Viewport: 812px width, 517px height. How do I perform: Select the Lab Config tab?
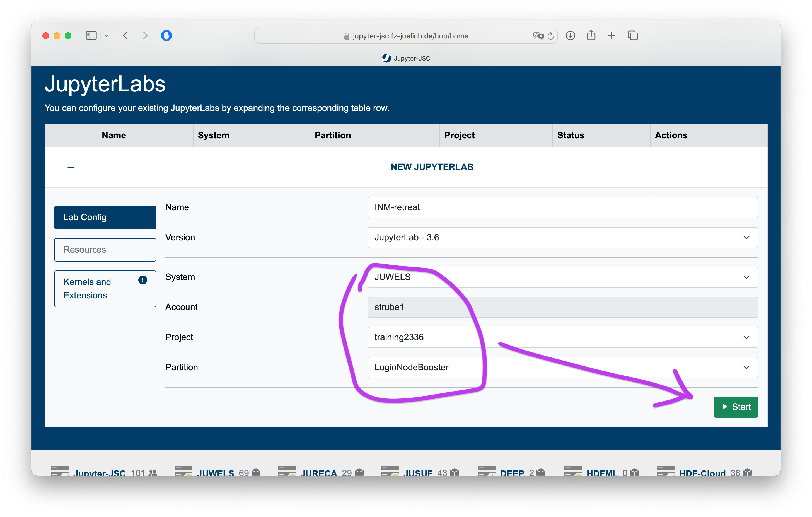tap(105, 217)
